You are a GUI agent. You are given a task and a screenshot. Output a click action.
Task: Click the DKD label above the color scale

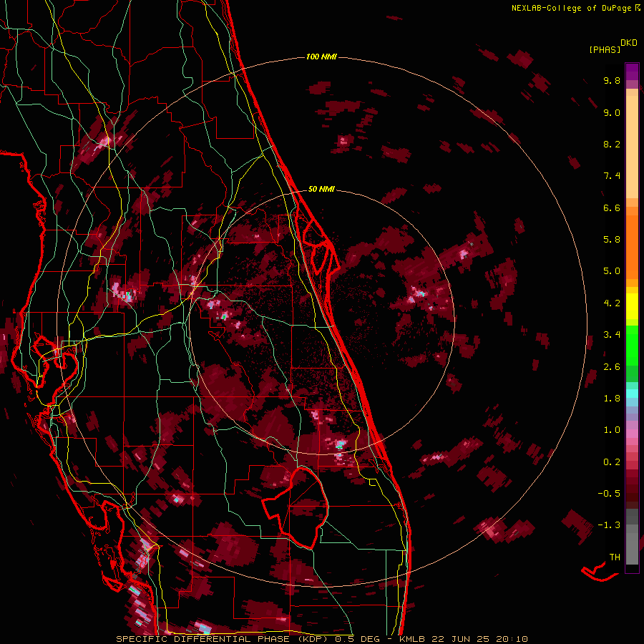(629, 43)
